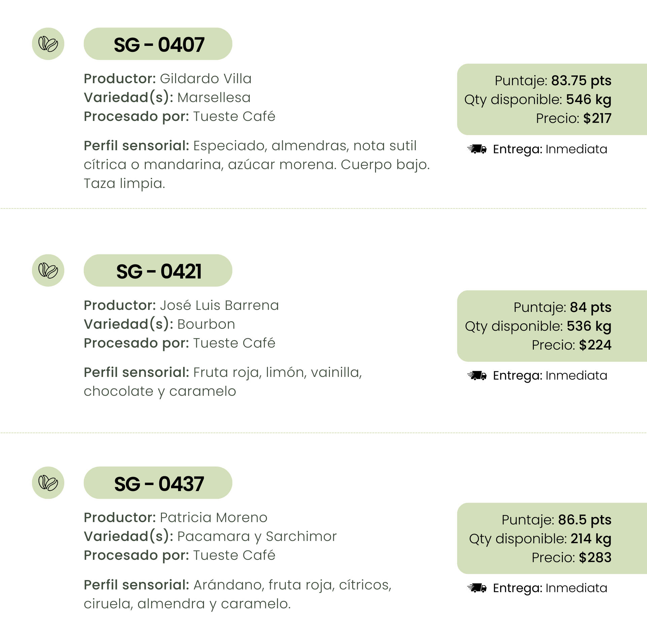Click the Marsellesa variety text

(214, 97)
